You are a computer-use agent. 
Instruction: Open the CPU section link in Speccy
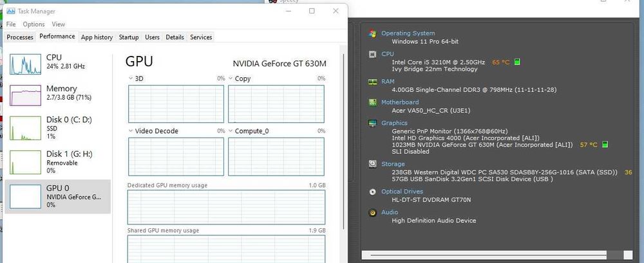[x=387, y=54]
